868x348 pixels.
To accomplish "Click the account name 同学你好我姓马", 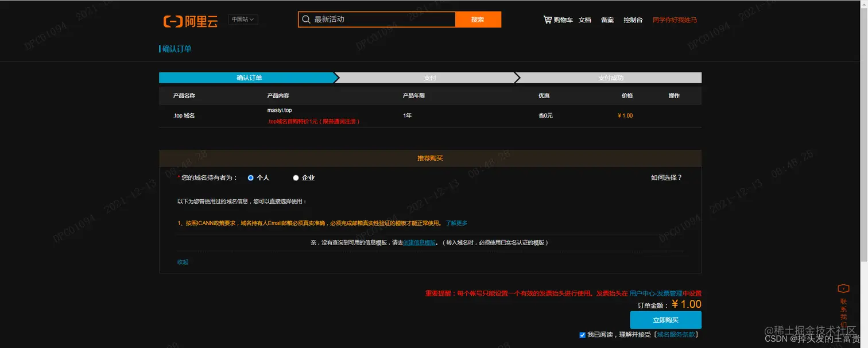I will pos(675,20).
